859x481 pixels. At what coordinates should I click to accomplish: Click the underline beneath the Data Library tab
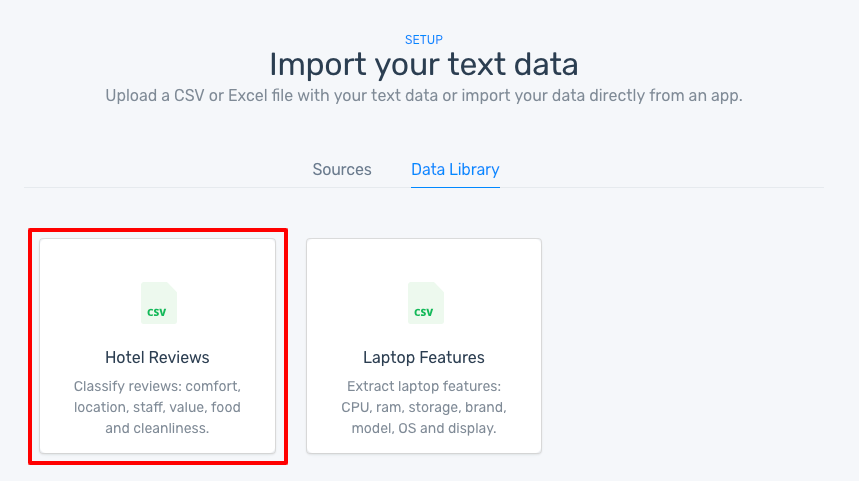455,187
